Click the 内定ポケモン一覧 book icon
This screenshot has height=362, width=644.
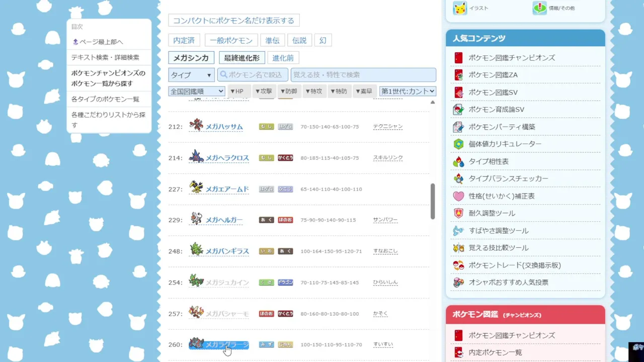[x=458, y=352]
